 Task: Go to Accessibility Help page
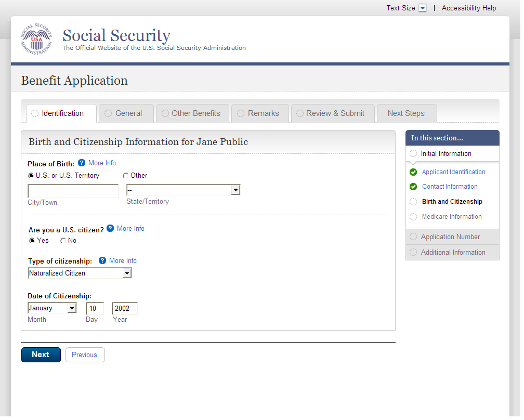[468, 8]
